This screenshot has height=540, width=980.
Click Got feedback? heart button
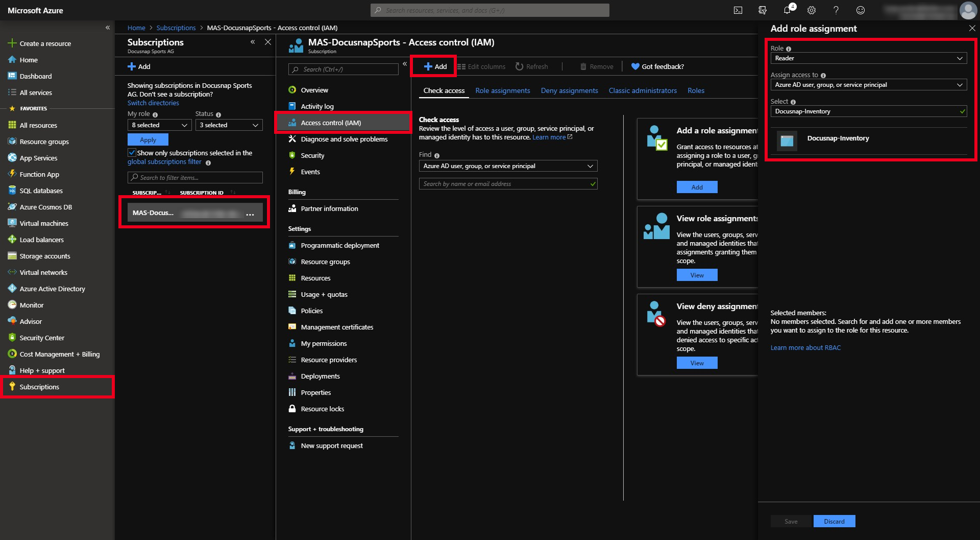(657, 66)
